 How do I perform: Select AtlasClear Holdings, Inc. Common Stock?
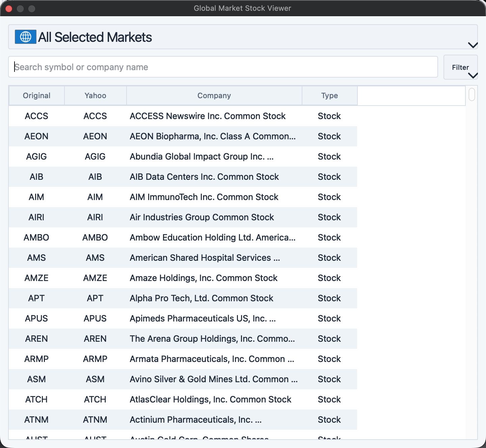[211, 399]
